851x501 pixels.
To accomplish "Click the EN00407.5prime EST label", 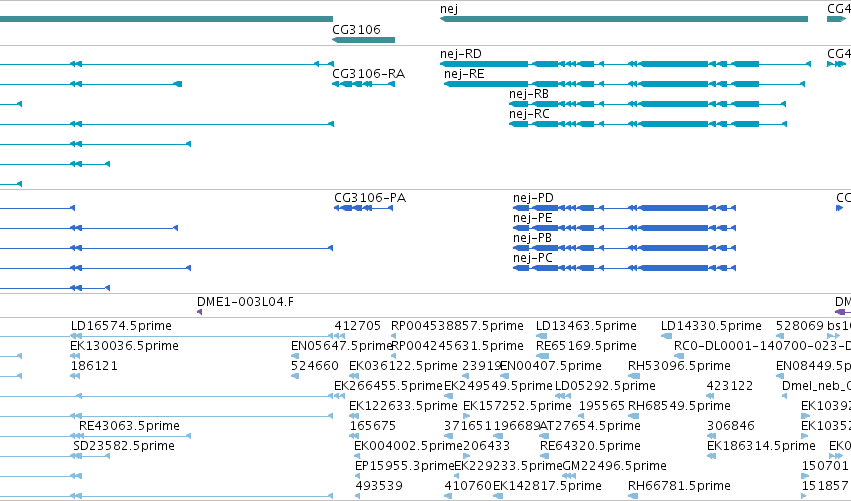I will pos(550,366).
